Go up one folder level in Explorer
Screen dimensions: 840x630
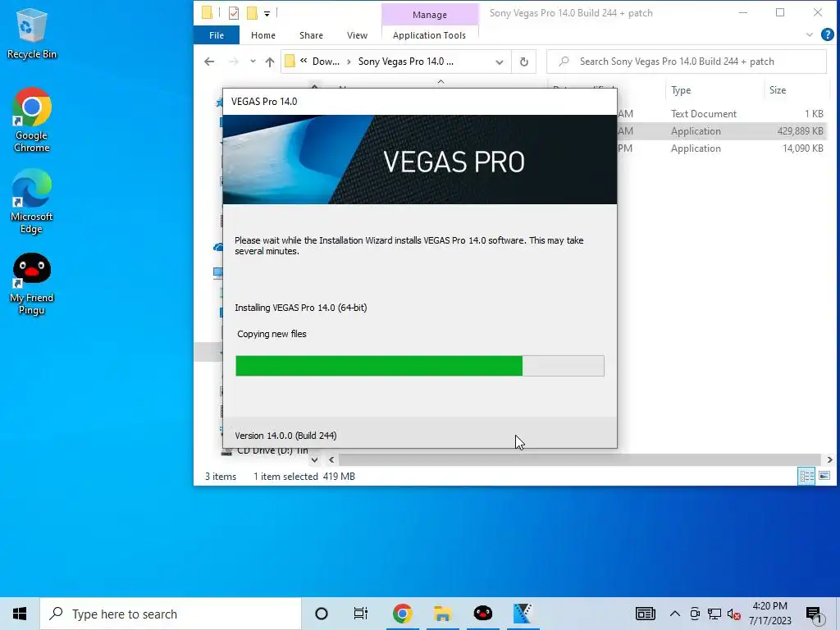click(269, 62)
